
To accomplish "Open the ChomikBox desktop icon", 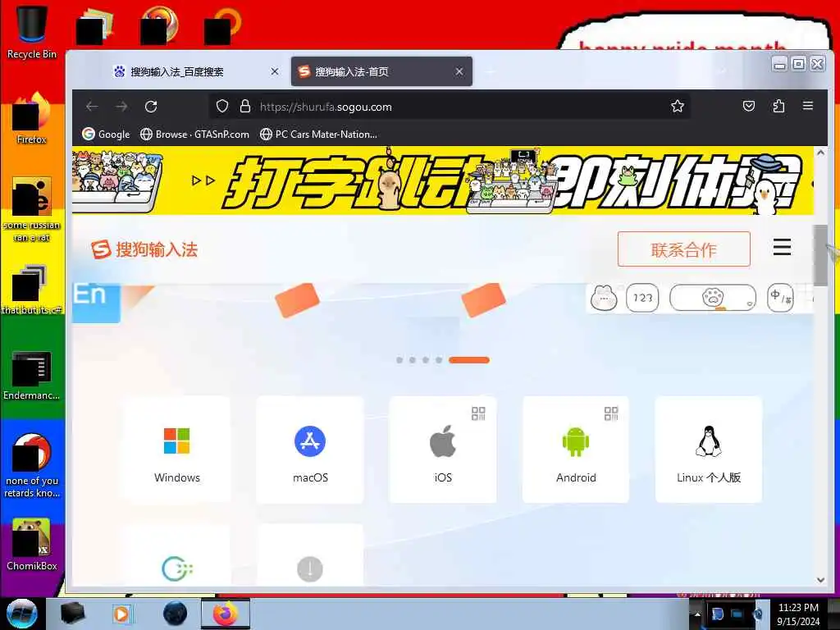I will point(32,545).
